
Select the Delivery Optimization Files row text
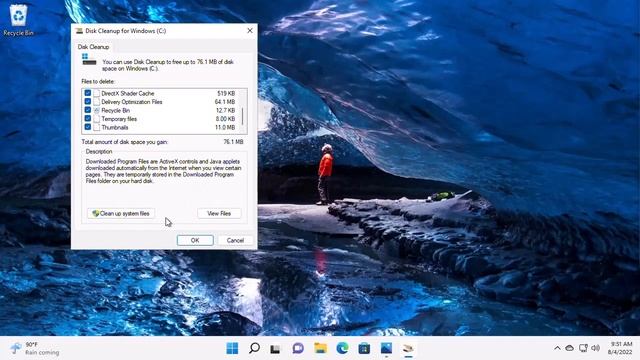132,102
